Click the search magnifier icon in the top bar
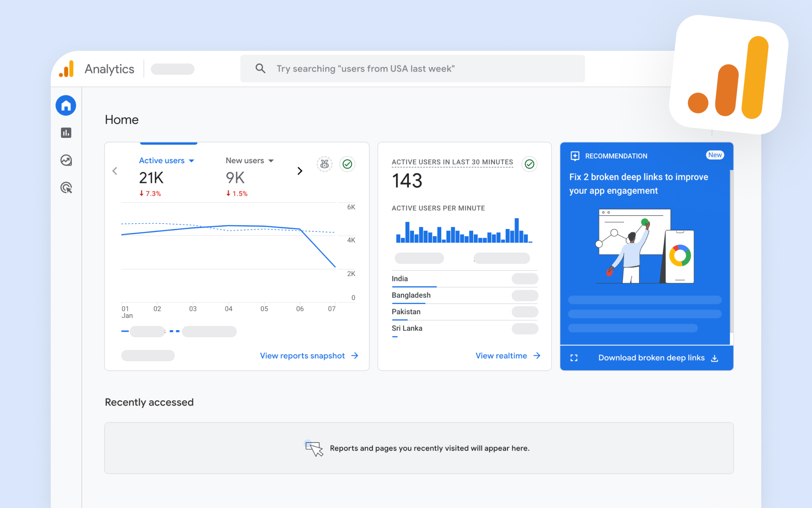The height and width of the screenshot is (508, 812). [x=260, y=68]
